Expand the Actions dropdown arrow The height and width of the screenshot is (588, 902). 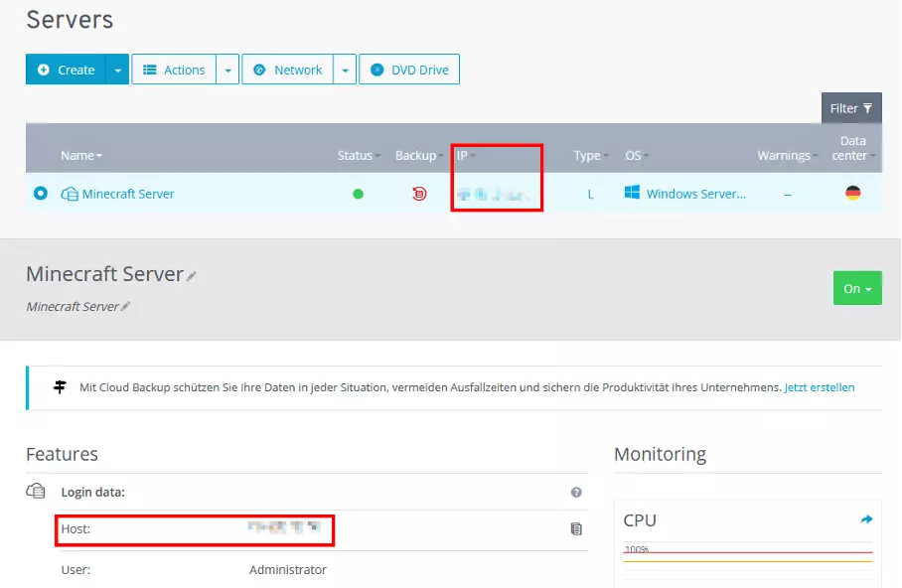pos(227,70)
